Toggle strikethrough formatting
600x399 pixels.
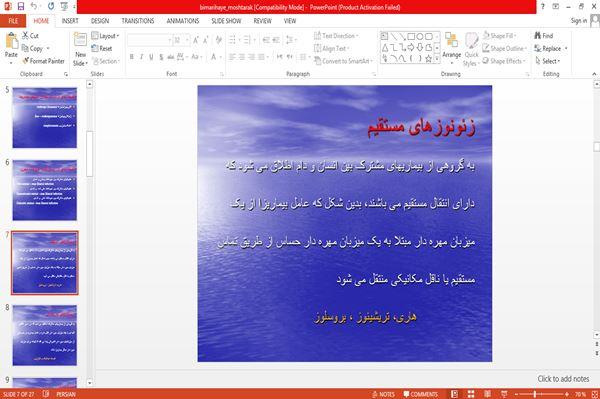pyautogui.click(x=171, y=57)
